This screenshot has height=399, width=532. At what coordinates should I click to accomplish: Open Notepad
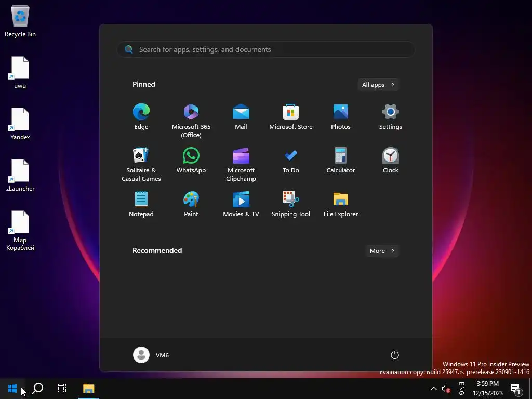click(x=141, y=204)
